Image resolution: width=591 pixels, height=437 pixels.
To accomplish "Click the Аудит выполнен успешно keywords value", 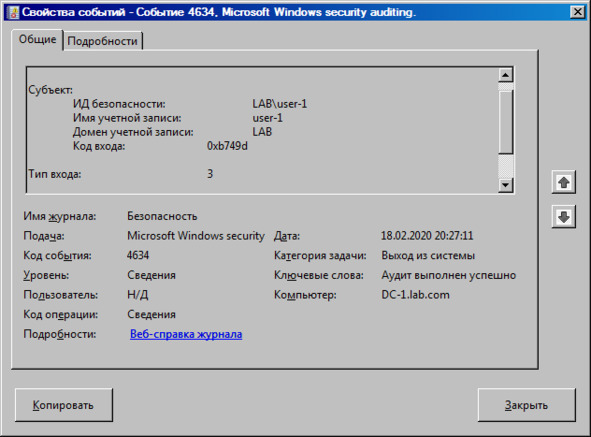I will click(x=448, y=275).
